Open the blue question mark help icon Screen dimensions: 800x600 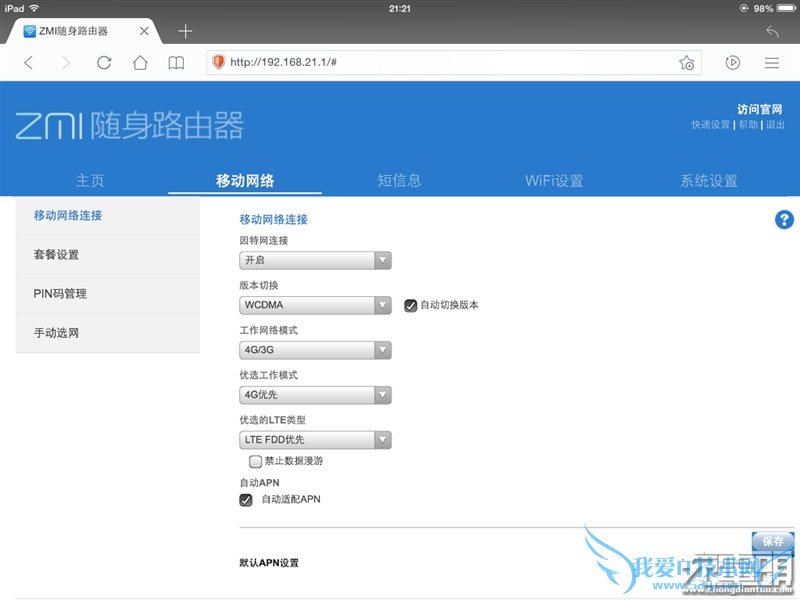[784, 220]
